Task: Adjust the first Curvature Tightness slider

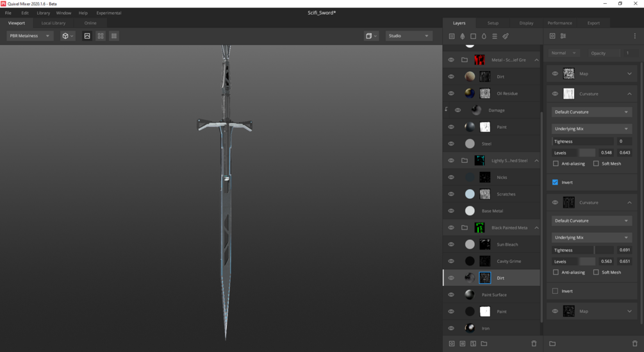Action: click(x=582, y=141)
